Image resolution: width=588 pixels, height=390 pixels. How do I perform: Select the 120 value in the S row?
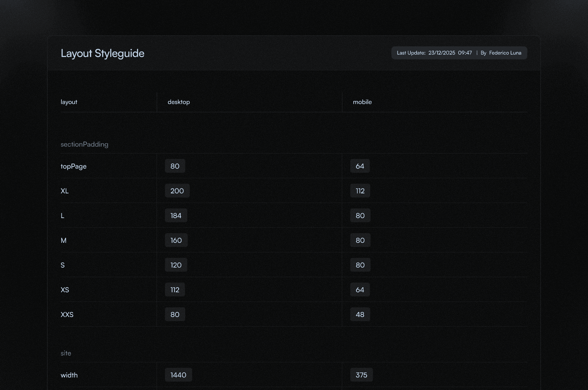click(176, 265)
